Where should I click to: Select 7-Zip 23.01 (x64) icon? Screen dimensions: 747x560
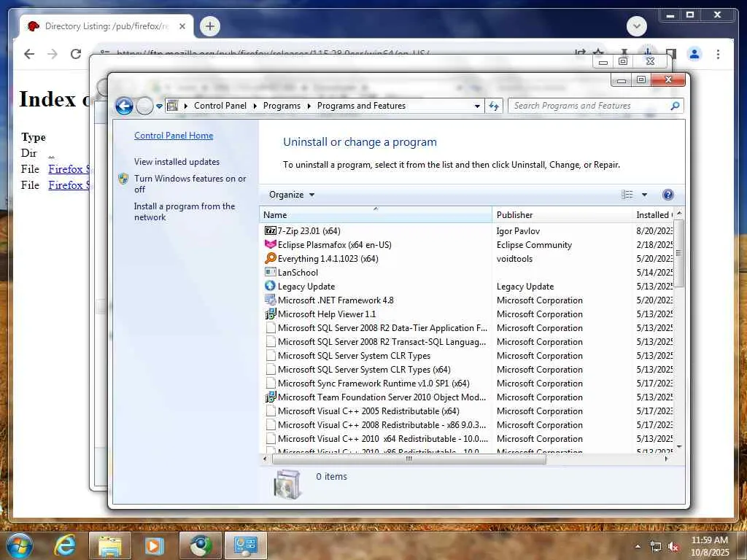point(270,230)
